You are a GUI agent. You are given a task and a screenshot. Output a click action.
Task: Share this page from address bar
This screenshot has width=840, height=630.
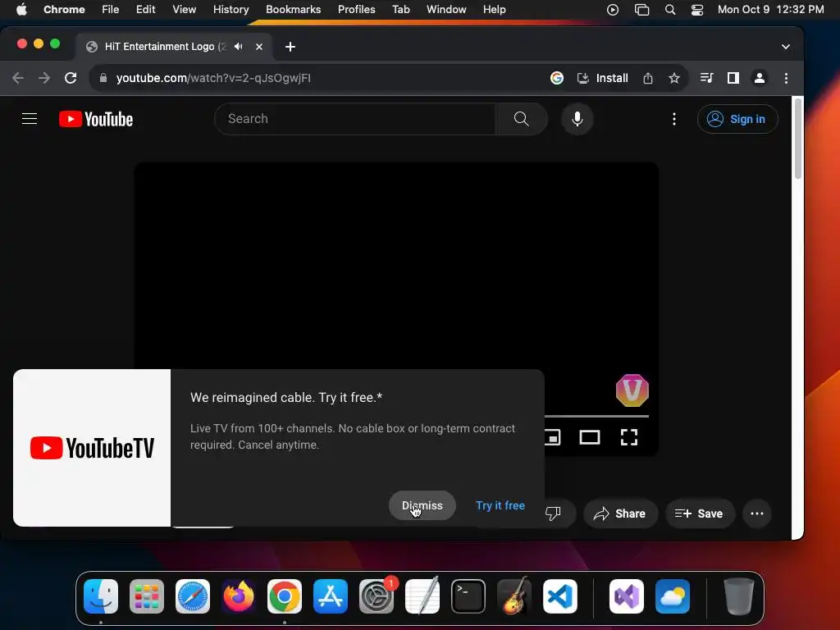click(x=648, y=78)
